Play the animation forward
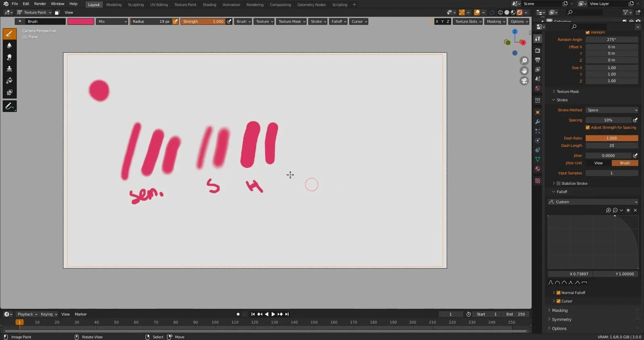Image resolution: width=644 pixels, height=340 pixels. [x=273, y=314]
